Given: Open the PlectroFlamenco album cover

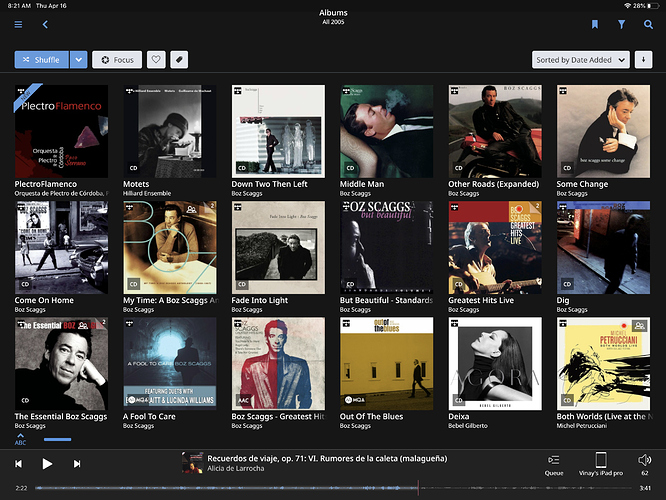Looking at the screenshot, I should point(61,131).
